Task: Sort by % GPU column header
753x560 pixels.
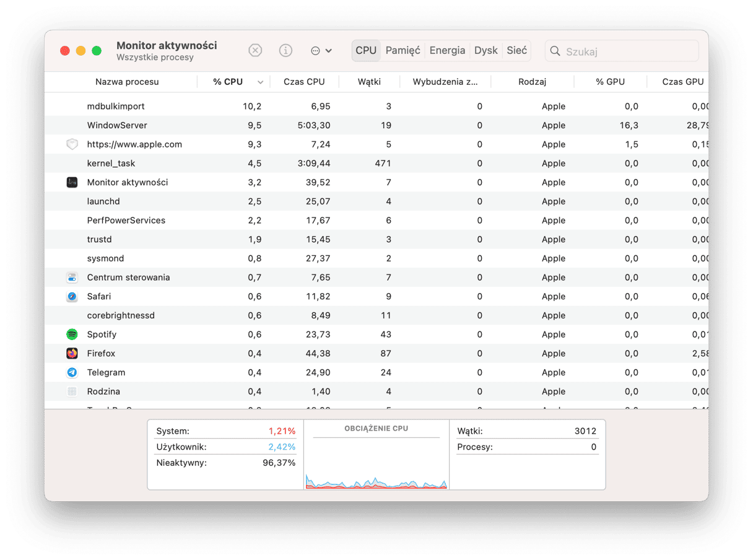Action: 611,82
